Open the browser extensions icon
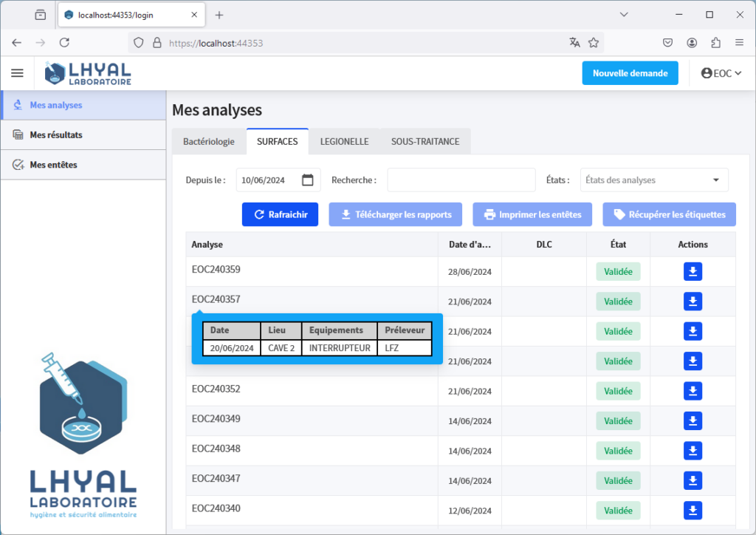 click(x=715, y=42)
